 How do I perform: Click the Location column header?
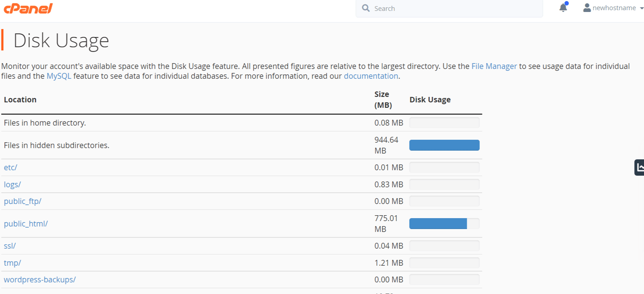[x=20, y=99]
